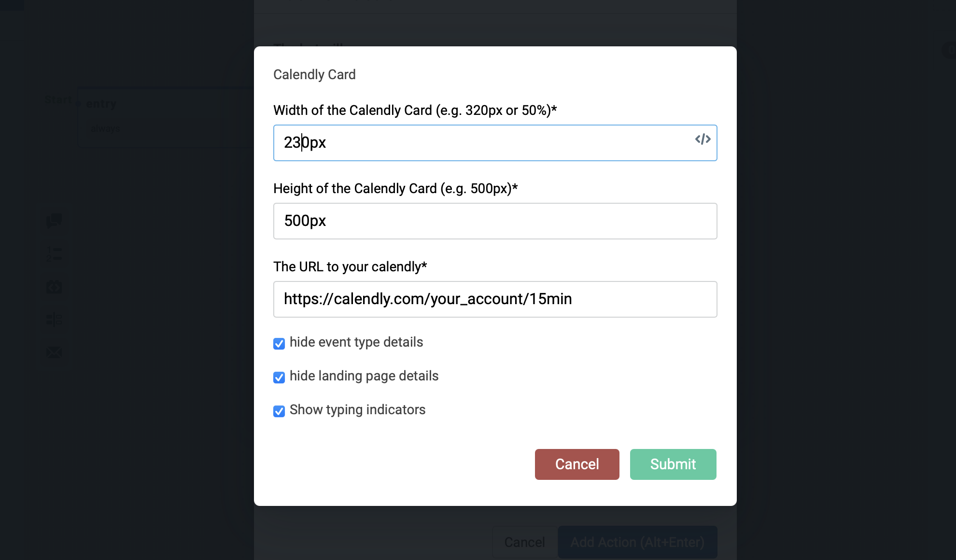956x560 pixels.
Task: Select the split layout icon in the sidebar
Action: click(54, 319)
